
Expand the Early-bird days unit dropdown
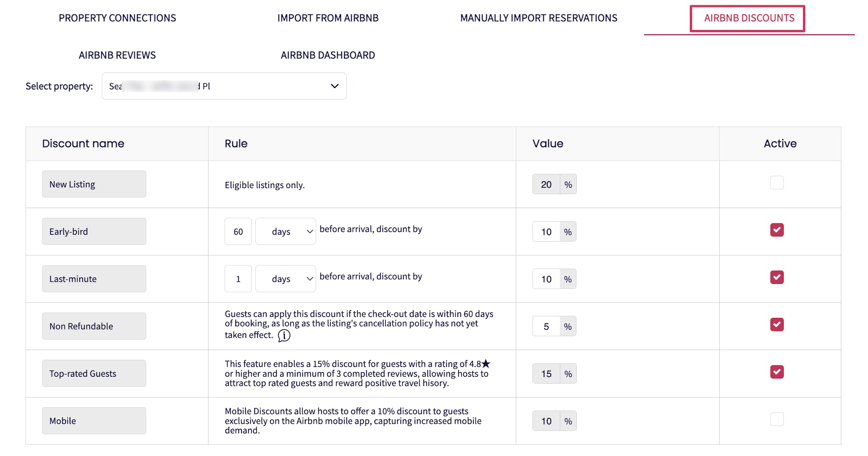(x=286, y=231)
